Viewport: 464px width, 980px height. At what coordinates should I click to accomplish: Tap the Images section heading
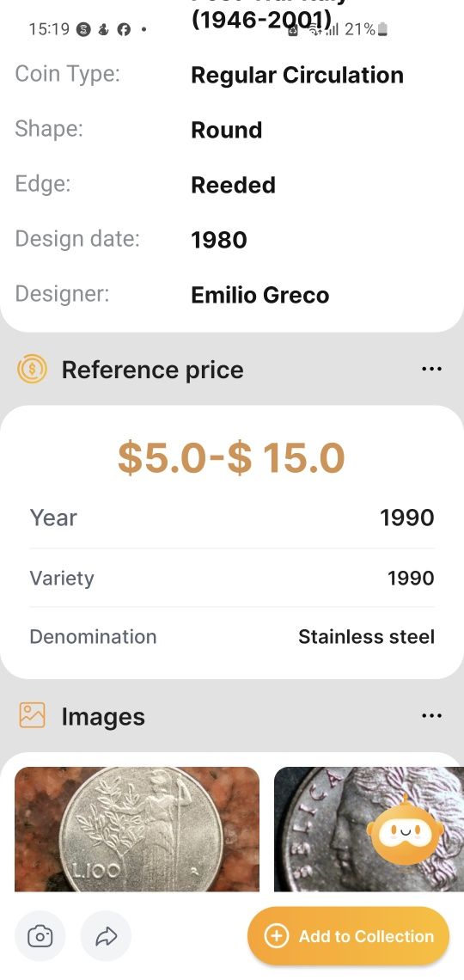pyautogui.click(x=103, y=716)
